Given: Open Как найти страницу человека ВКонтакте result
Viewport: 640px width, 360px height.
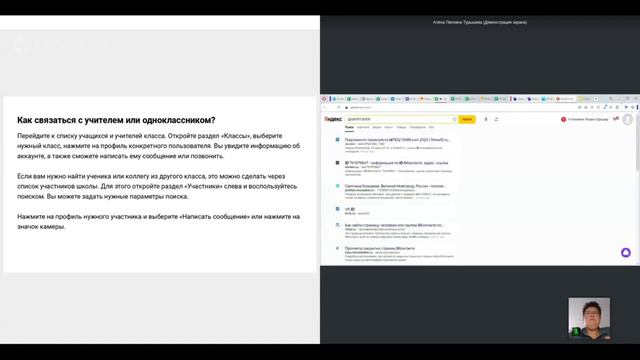Looking at the screenshot, I should (394, 225).
